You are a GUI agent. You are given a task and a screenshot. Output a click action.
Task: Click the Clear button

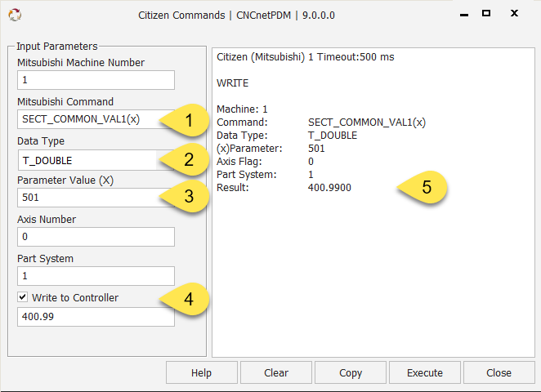pyautogui.click(x=276, y=372)
